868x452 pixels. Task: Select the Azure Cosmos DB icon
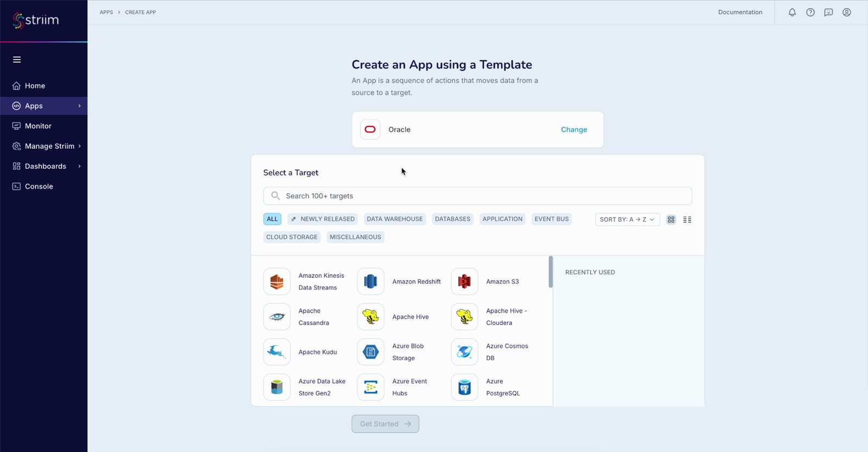point(464,352)
